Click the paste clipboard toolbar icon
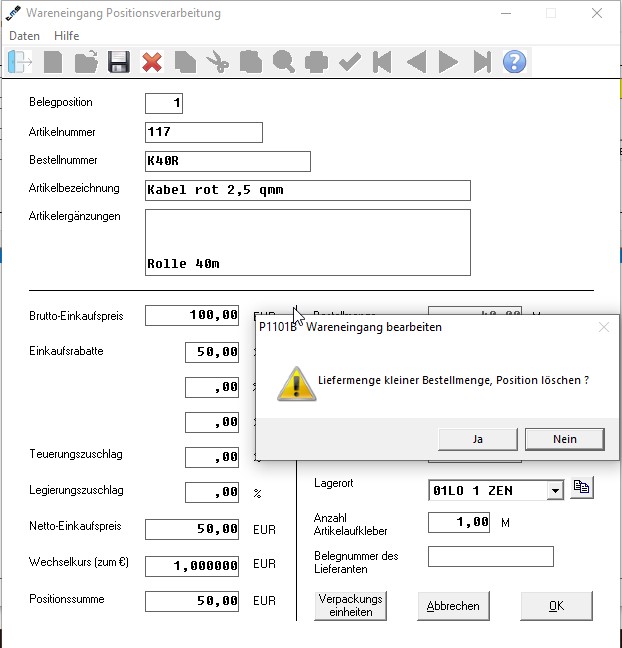Viewport: 622px width, 648px height. pyautogui.click(x=250, y=62)
